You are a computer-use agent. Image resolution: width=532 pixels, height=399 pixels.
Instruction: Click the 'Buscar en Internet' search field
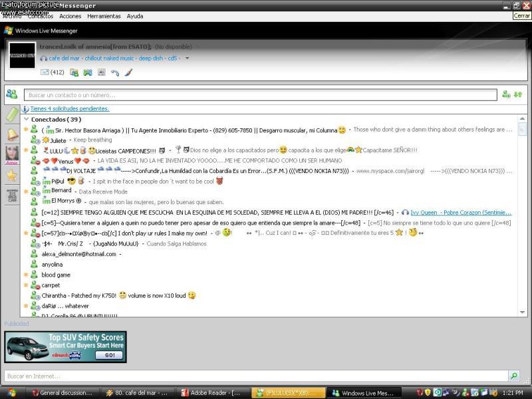(x=257, y=376)
